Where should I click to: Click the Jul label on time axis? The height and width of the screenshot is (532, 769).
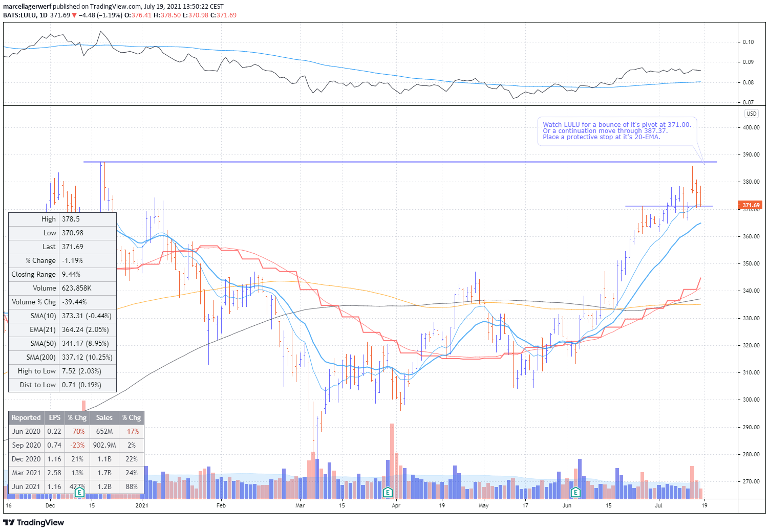tap(658, 505)
